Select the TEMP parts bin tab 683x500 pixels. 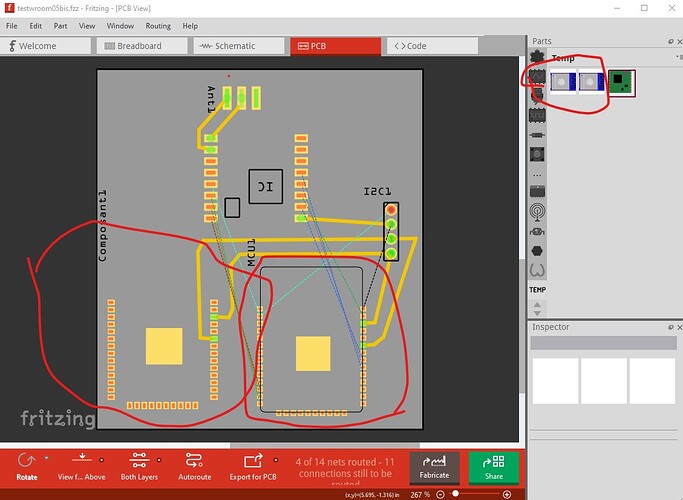coord(538,290)
